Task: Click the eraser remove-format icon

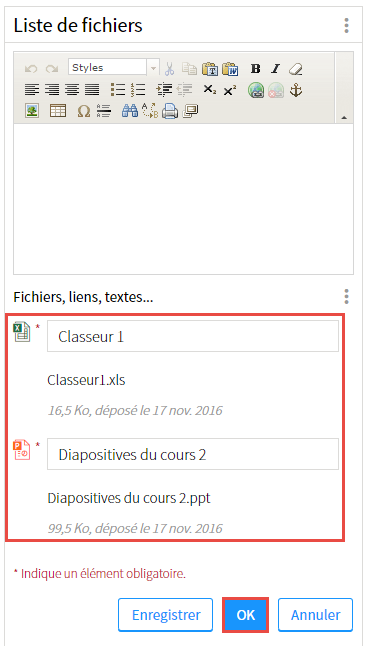Action: pos(295,69)
